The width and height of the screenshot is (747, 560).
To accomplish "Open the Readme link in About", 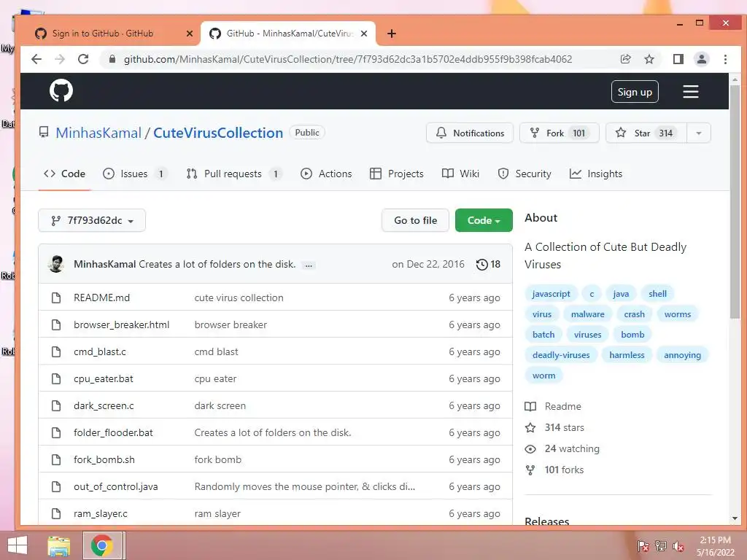I will pyautogui.click(x=553, y=407).
